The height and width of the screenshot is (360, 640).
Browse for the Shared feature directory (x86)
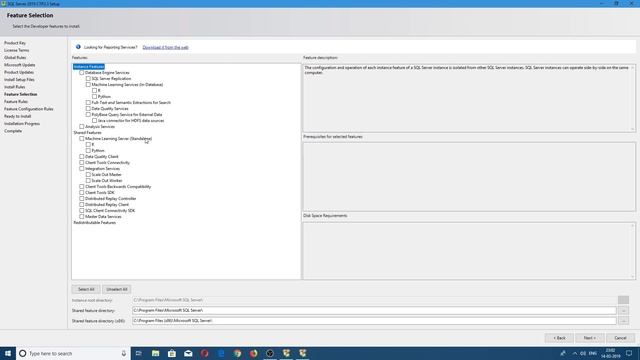(623, 321)
